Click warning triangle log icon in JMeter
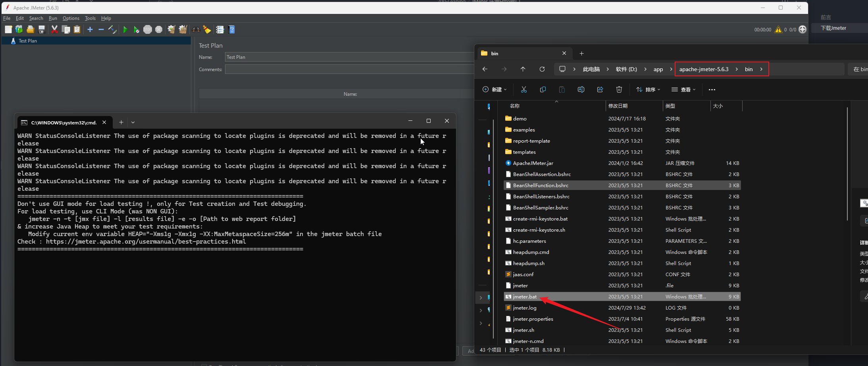Image resolution: width=868 pixels, height=366 pixels. pyautogui.click(x=778, y=29)
